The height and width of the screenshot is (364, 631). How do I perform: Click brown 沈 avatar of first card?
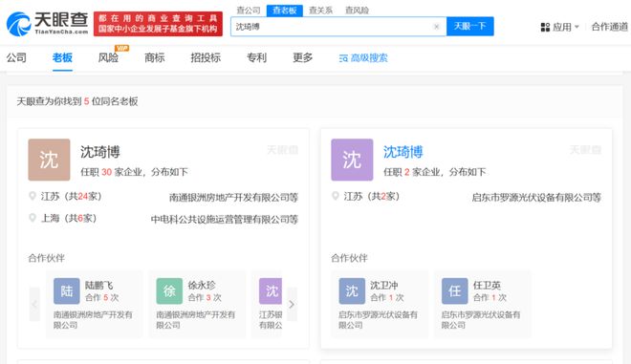[49, 160]
